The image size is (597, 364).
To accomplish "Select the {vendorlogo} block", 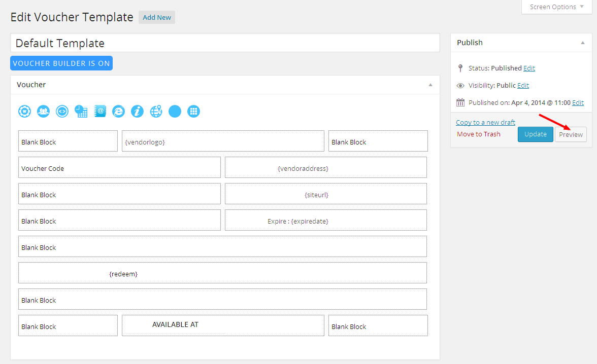I will click(x=223, y=141).
